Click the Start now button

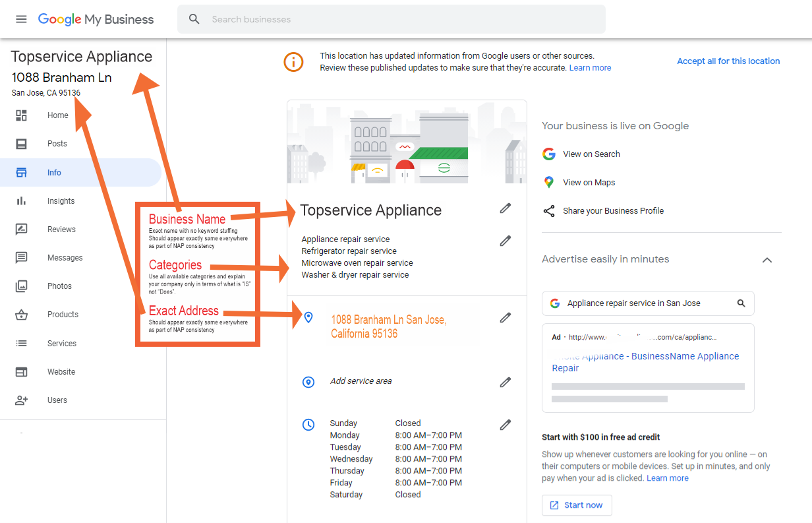tap(577, 505)
